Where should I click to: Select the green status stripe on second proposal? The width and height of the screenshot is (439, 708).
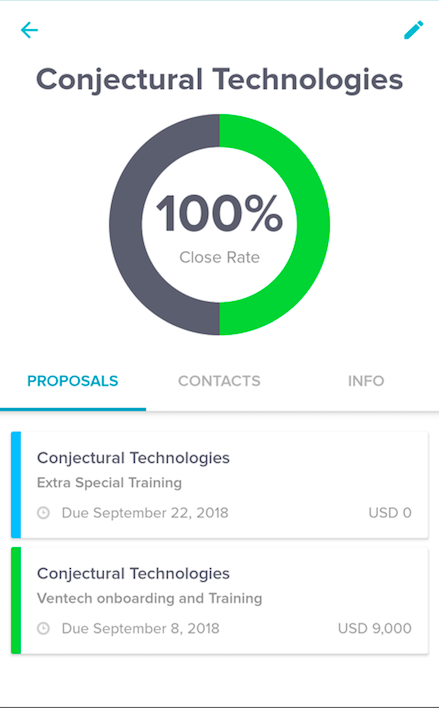tap(16, 600)
